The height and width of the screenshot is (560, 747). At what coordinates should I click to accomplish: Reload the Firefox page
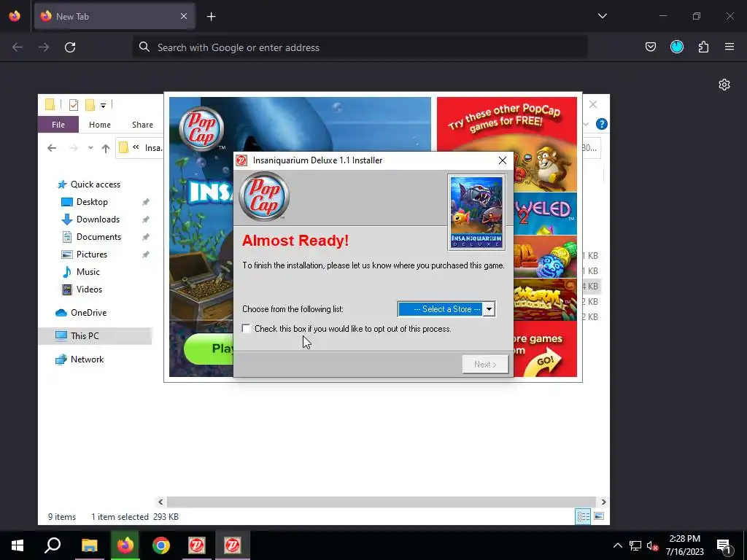pos(70,47)
